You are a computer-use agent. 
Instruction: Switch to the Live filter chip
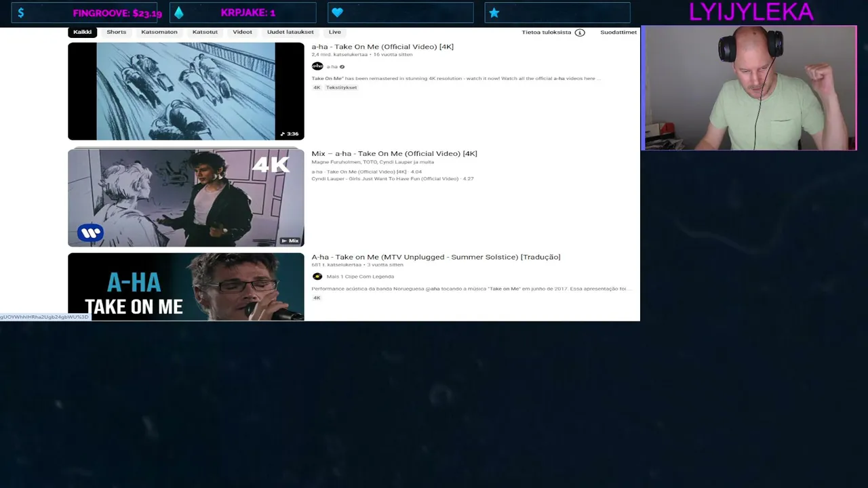point(335,32)
